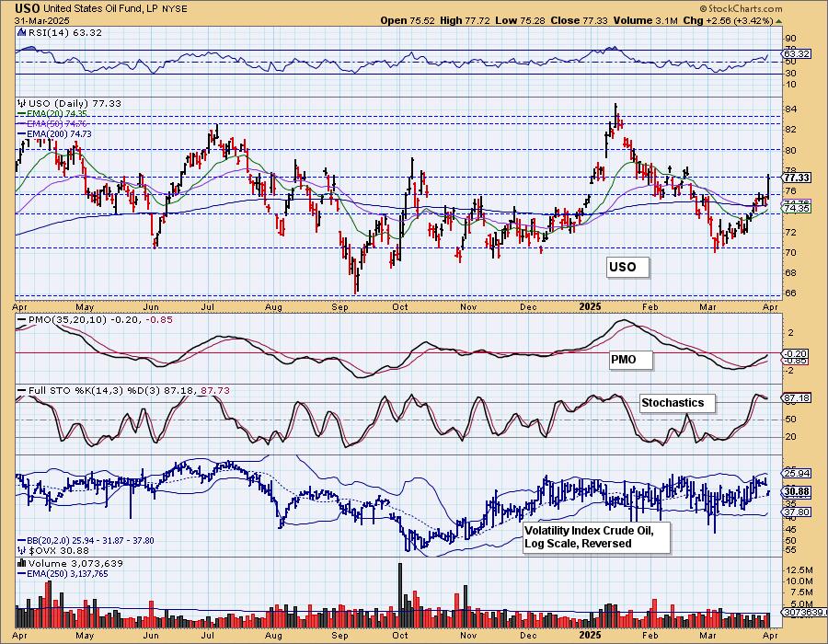Click the 2025 label on the bottom volume axis
828x644 pixels.
pyautogui.click(x=590, y=635)
